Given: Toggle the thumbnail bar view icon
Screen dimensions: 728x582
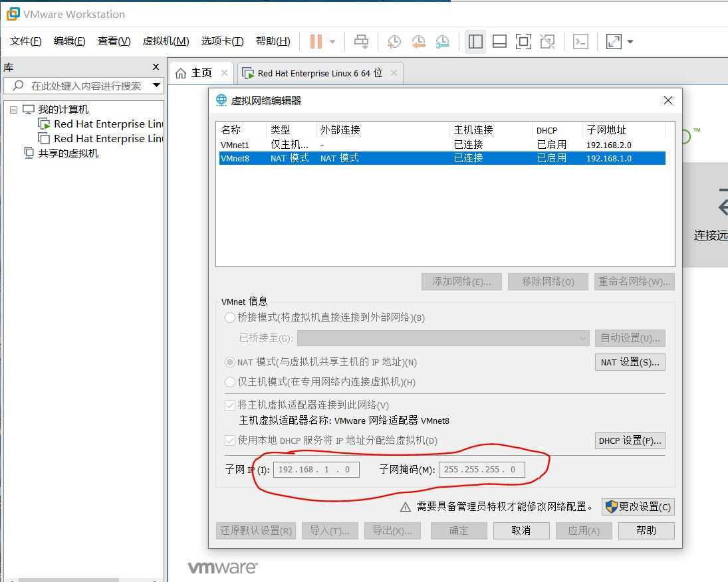Looking at the screenshot, I should tap(499, 41).
